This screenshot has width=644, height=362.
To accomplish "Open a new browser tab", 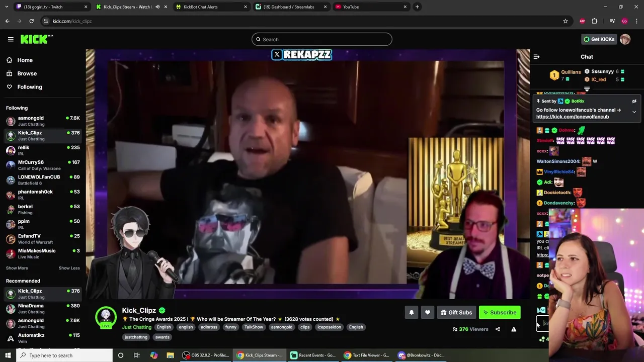I will 417,7.
